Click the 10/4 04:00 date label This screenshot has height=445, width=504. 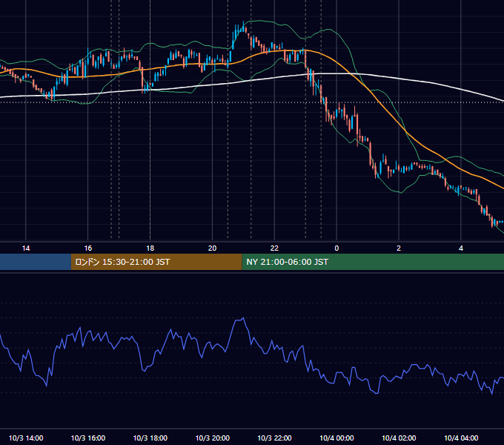pyautogui.click(x=461, y=438)
